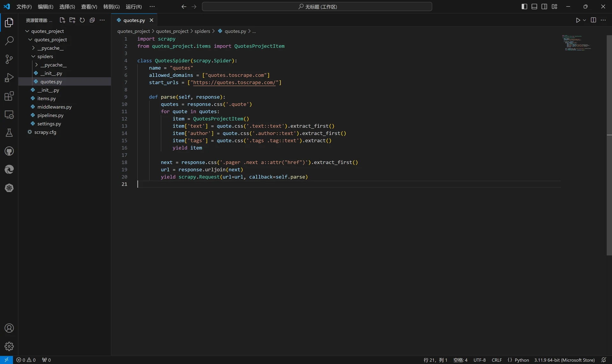Expand the first __pycache__ folder
The image size is (612, 364).
pyautogui.click(x=64, y=48)
